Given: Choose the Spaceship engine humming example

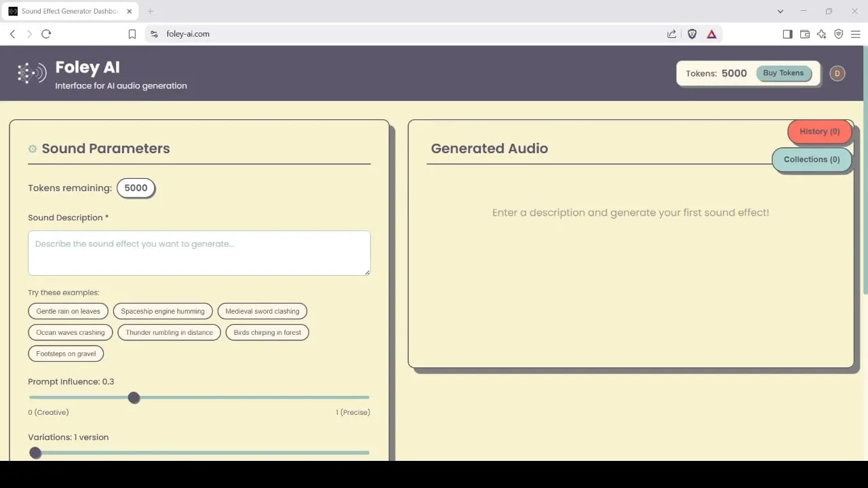Looking at the screenshot, I should pyautogui.click(x=163, y=311).
